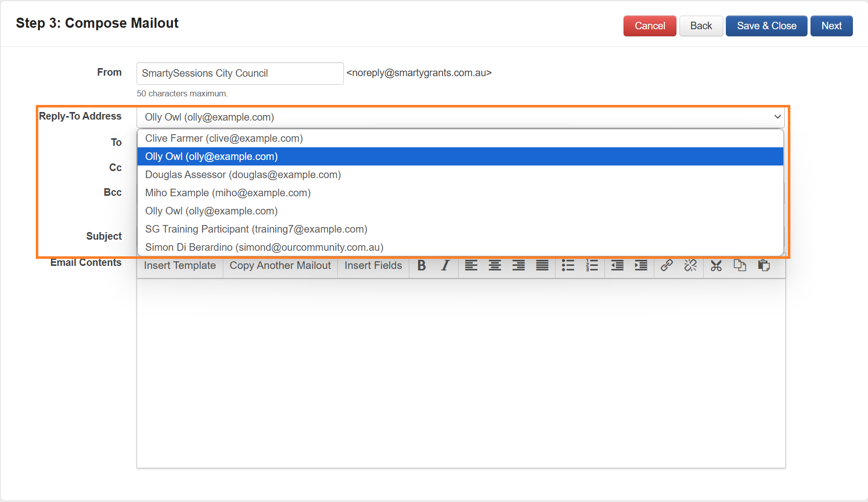
Task: Toggle italic formatting in the editor toolbar
Action: (x=445, y=265)
